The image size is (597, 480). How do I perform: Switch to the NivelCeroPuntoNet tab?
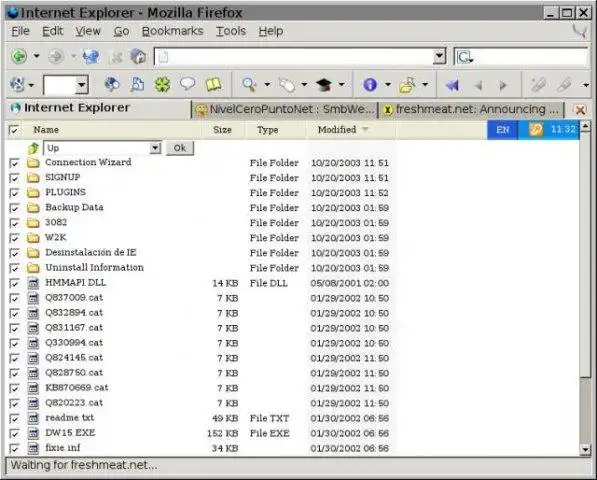click(284, 110)
